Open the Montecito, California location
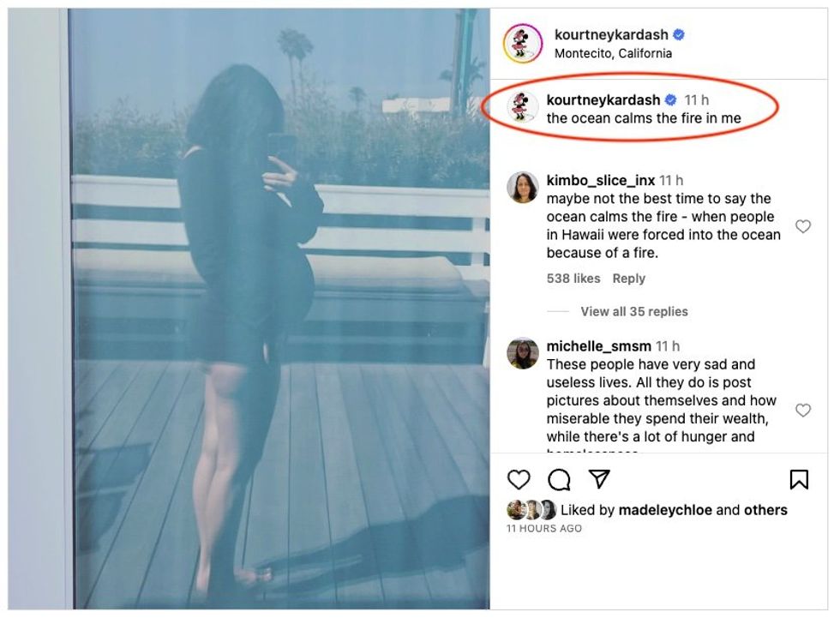 pos(613,53)
